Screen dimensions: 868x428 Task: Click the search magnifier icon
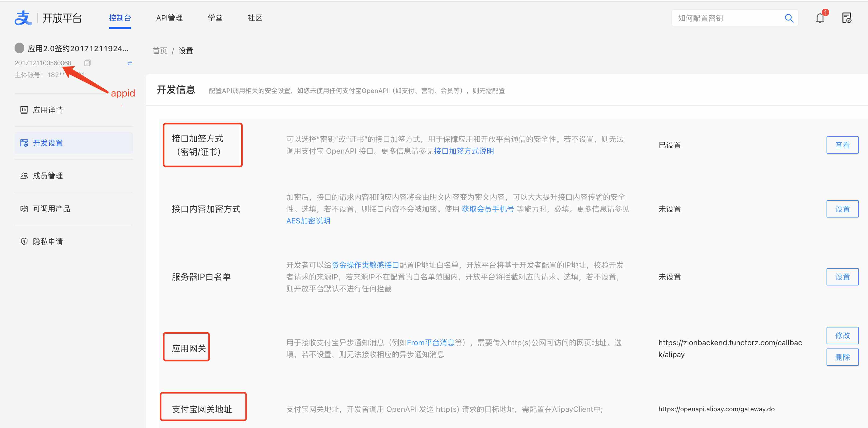coord(789,18)
